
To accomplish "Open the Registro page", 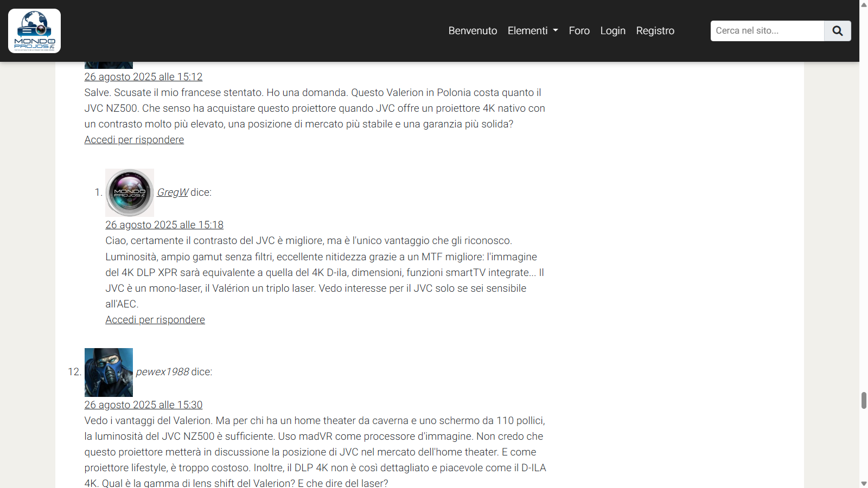I will tap(655, 31).
